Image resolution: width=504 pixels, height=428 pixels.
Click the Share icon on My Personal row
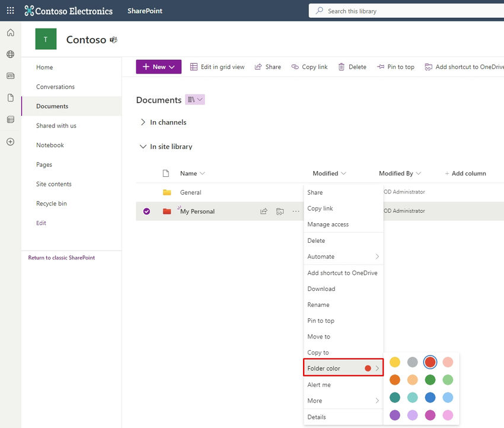coord(263,211)
